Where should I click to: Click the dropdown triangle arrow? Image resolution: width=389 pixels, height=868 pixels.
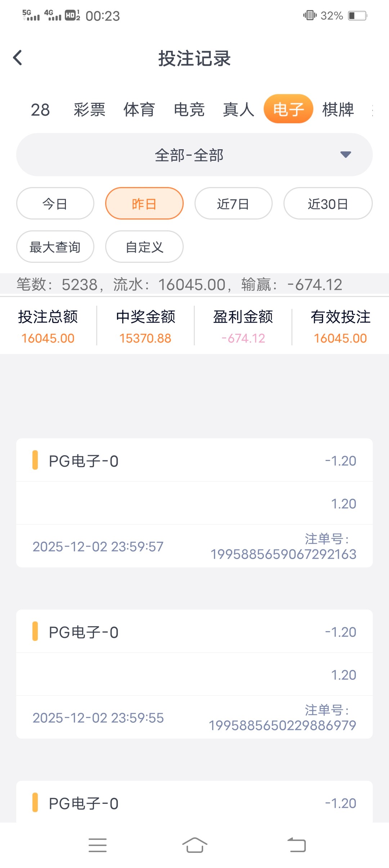pos(345,155)
